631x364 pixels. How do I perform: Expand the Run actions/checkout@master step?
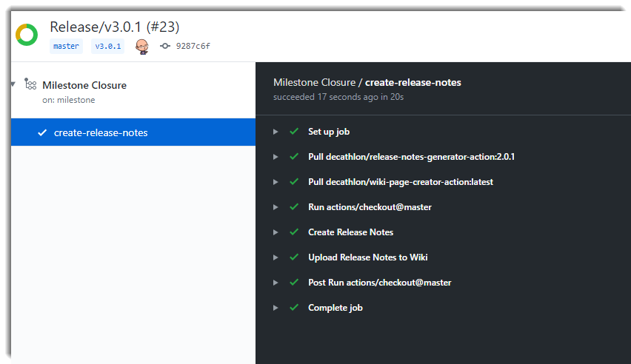coord(276,207)
